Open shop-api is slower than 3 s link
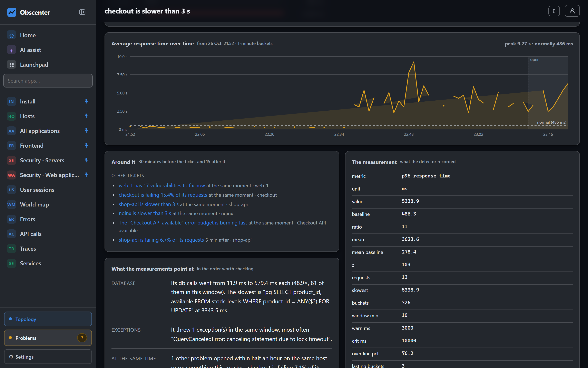 149,204
